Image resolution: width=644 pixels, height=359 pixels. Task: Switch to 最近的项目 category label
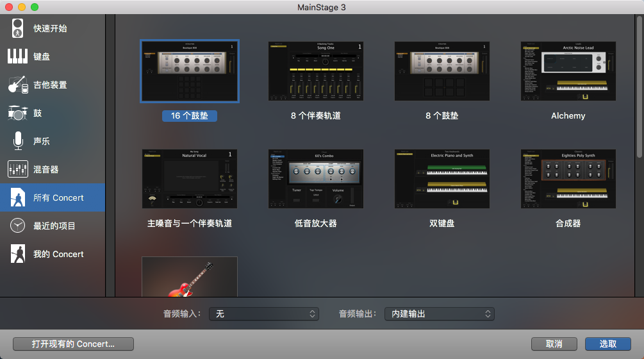tap(54, 226)
